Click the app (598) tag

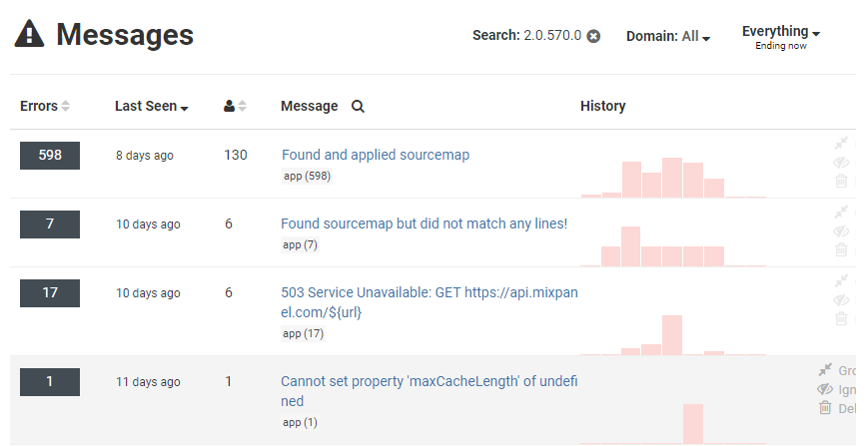pyautogui.click(x=307, y=177)
